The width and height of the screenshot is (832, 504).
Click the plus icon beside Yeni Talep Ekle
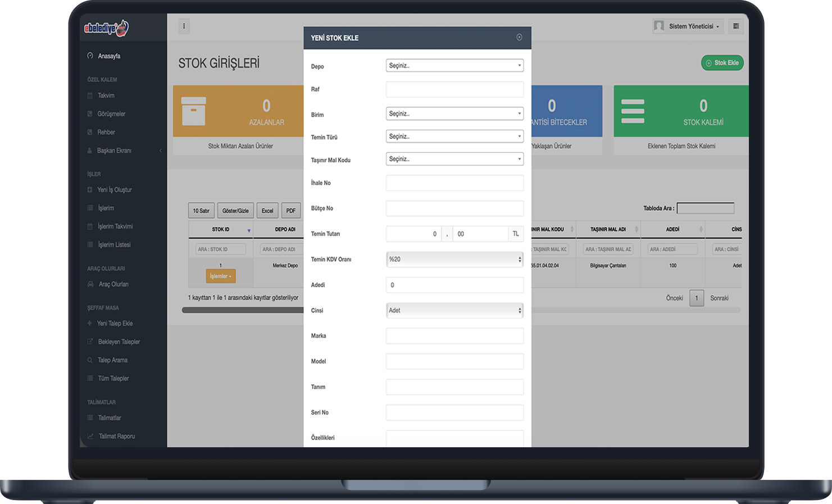pos(90,323)
